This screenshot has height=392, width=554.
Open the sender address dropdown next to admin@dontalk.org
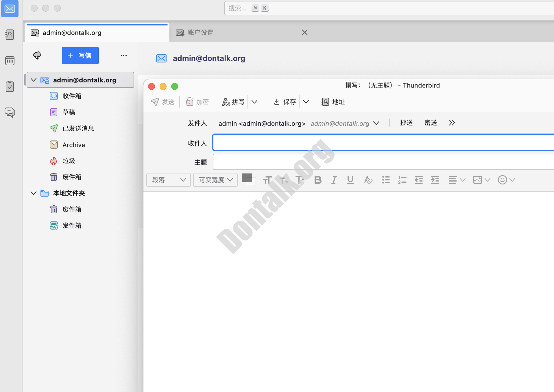[376, 123]
